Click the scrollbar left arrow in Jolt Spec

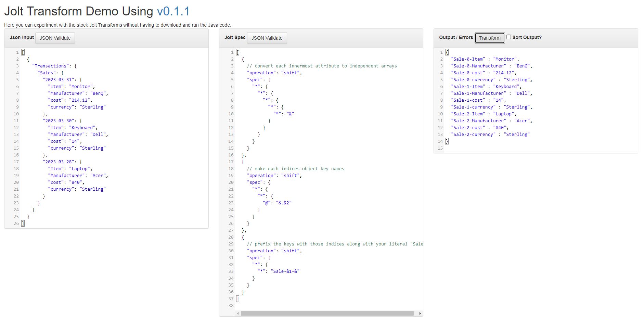click(238, 313)
